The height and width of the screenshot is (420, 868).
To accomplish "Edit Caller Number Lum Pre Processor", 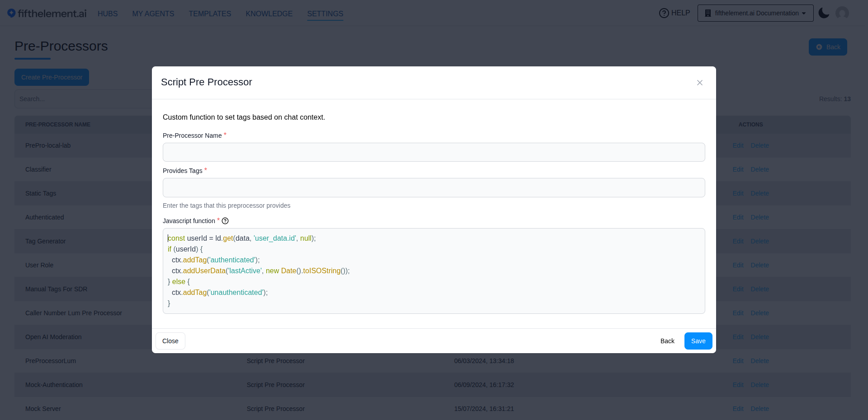I will (738, 313).
